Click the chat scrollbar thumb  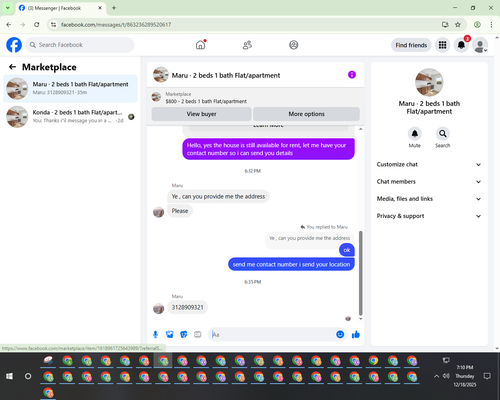click(x=360, y=273)
